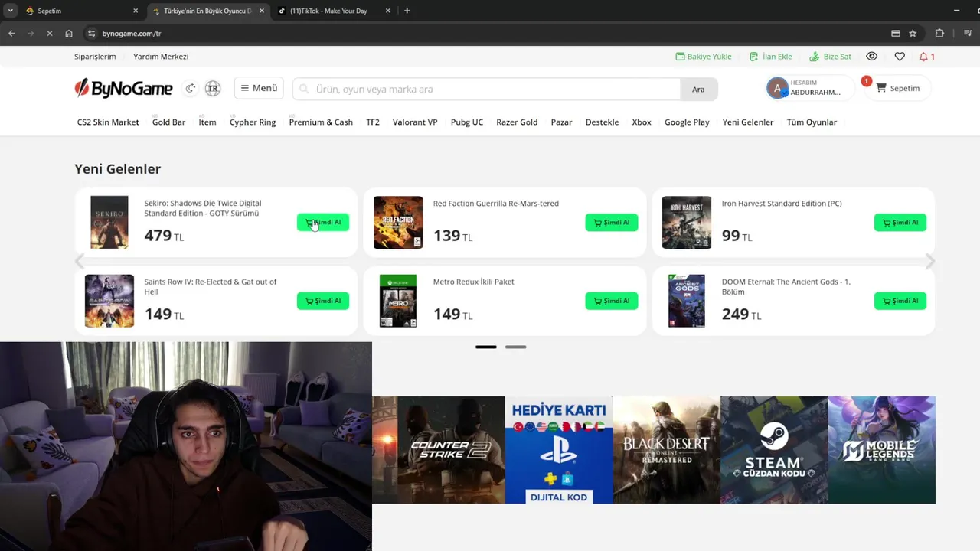Open Mobile Legends tile
Image resolution: width=980 pixels, height=551 pixels.
[x=881, y=450]
